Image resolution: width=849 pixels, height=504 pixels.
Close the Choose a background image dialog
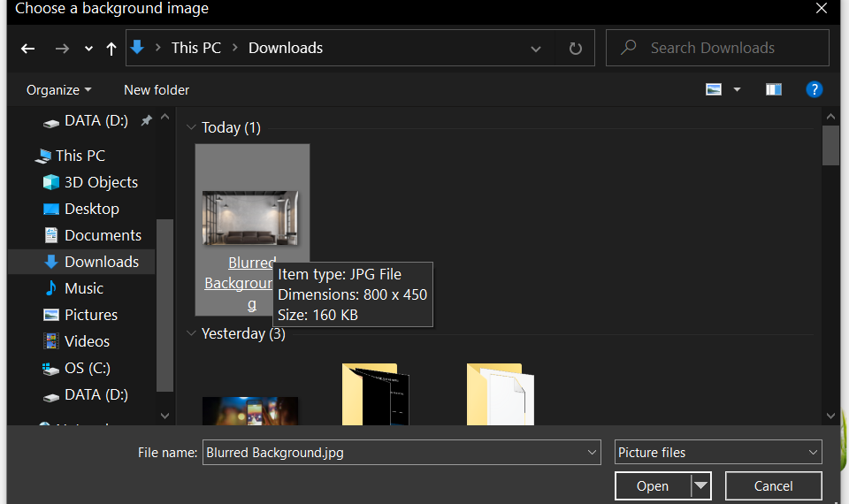point(822,9)
